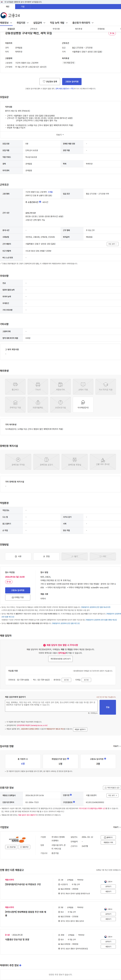Select the 모집요강 section tab
The height and width of the screenshot is (980, 121).
coord(11,29)
